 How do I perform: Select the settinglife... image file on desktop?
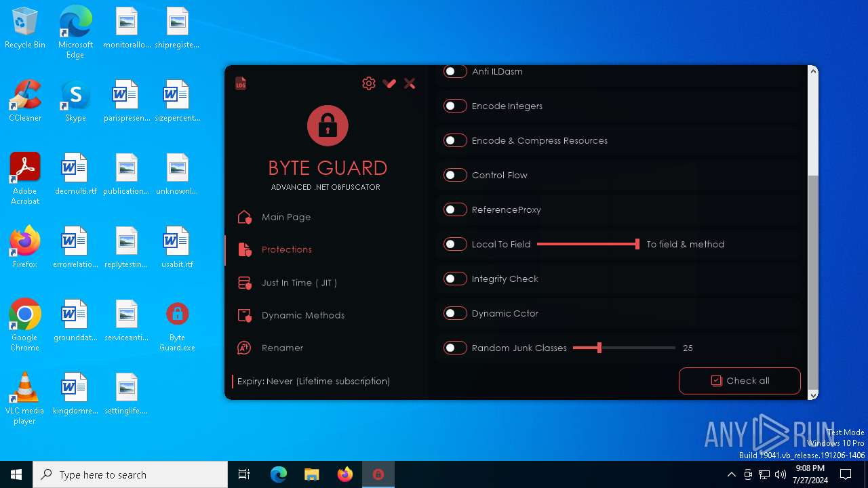[x=127, y=393]
